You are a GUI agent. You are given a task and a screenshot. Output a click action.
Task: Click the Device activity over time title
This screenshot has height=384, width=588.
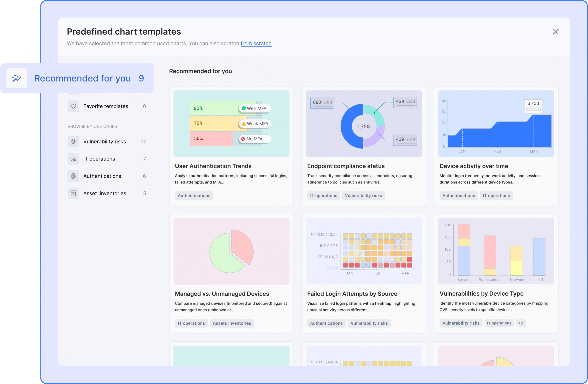[x=474, y=166]
